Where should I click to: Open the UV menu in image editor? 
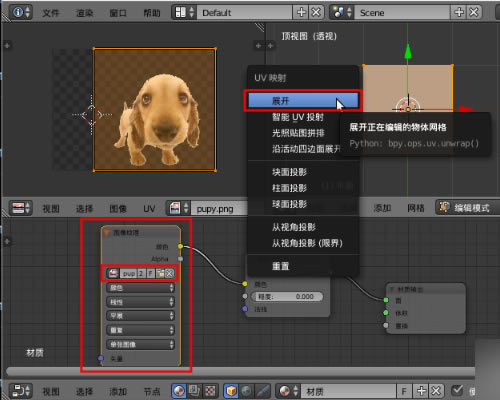149,209
